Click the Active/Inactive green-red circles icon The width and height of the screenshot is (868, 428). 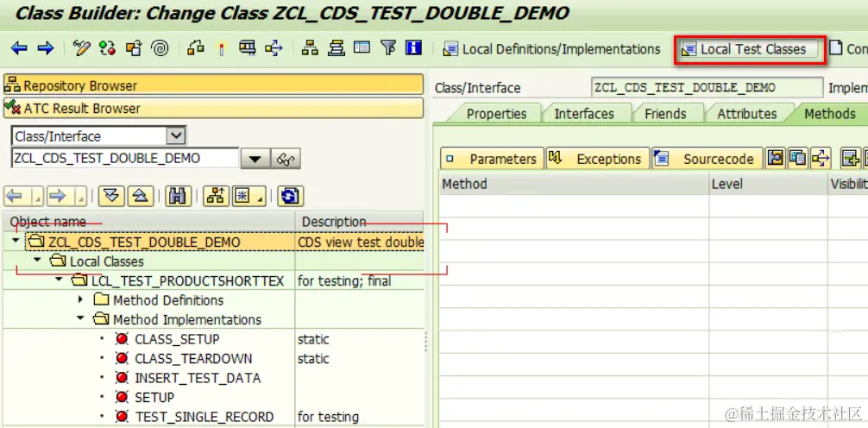(107, 48)
